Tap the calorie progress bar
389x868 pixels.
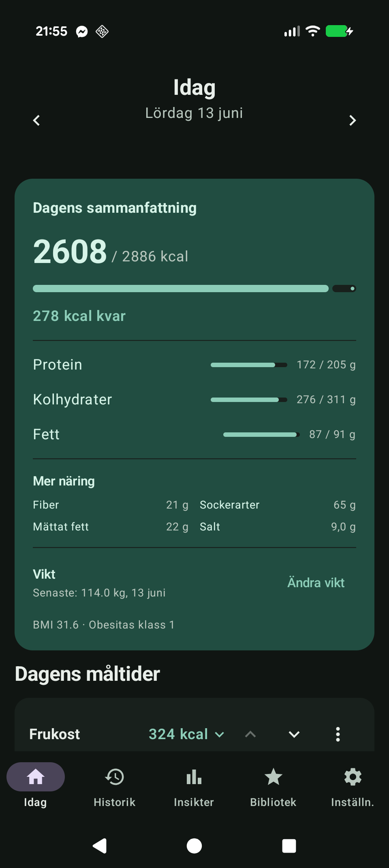[x=194, y=289]
